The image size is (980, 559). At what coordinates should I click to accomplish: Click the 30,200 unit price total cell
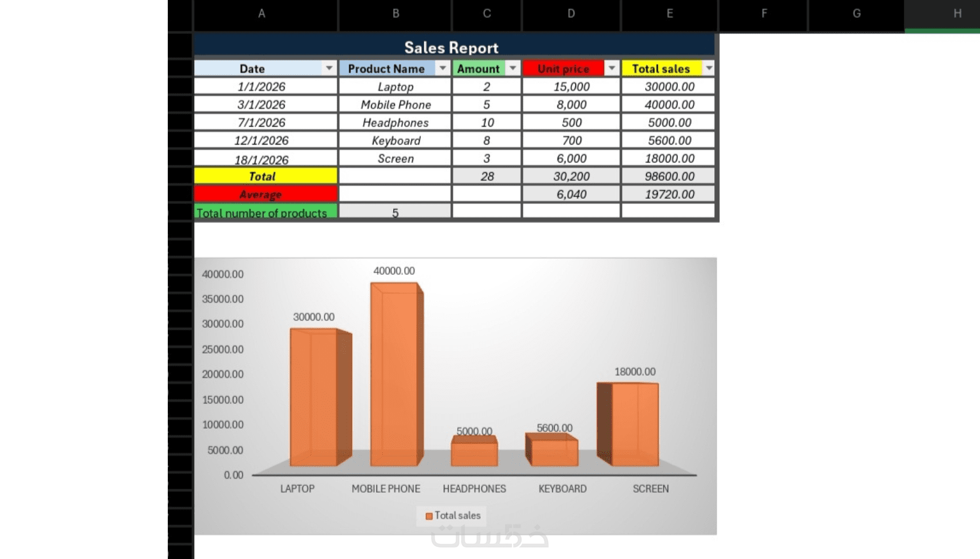(x=571, y=176)
